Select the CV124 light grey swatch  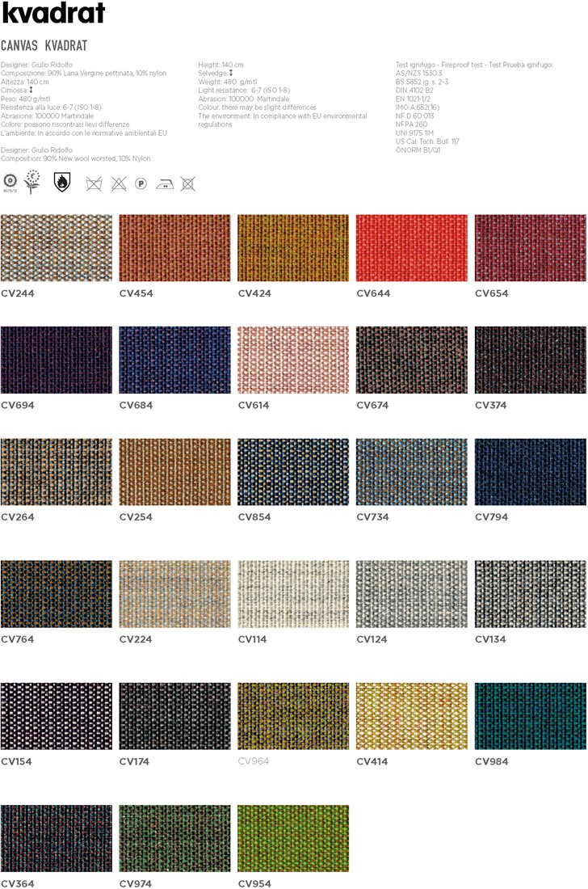click(412, 594)
